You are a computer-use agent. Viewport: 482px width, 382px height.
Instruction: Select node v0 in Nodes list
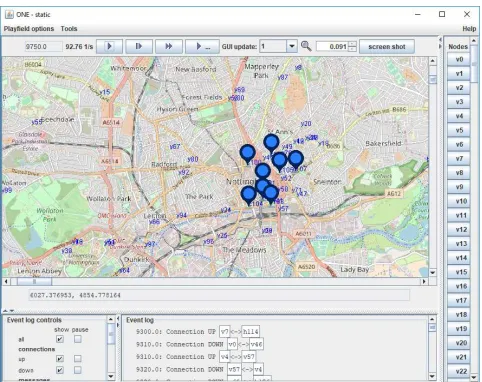click(459, 59)
